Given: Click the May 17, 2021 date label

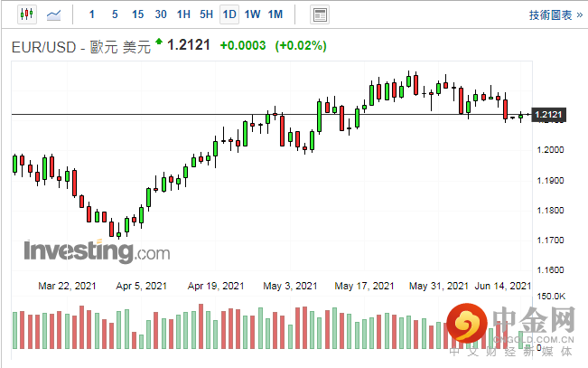Looking at the screenshot, I should click(364, 286).
